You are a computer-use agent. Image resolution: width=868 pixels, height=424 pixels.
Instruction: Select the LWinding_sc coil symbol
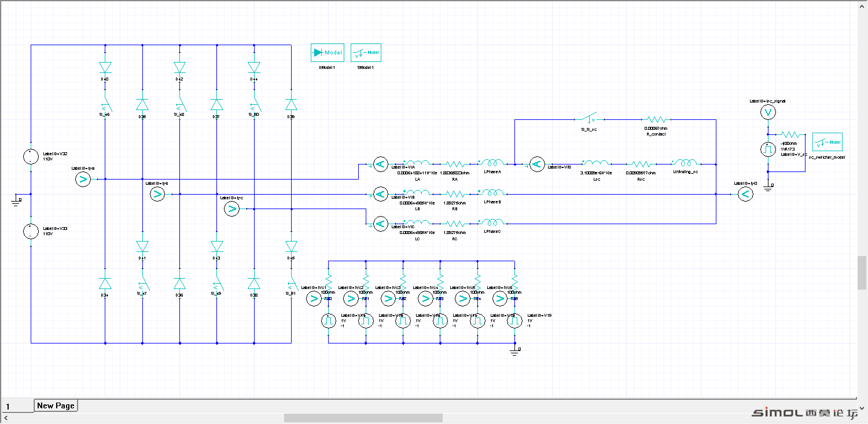click(686, 163)
